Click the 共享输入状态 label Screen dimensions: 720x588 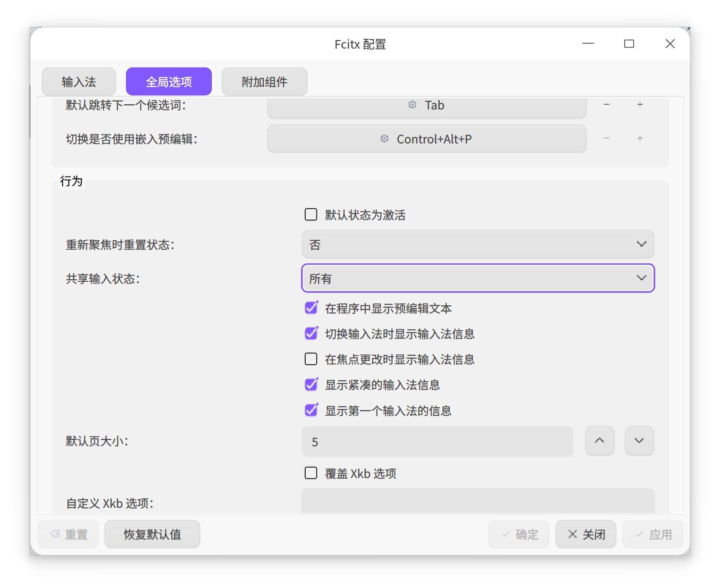point(103,279)
